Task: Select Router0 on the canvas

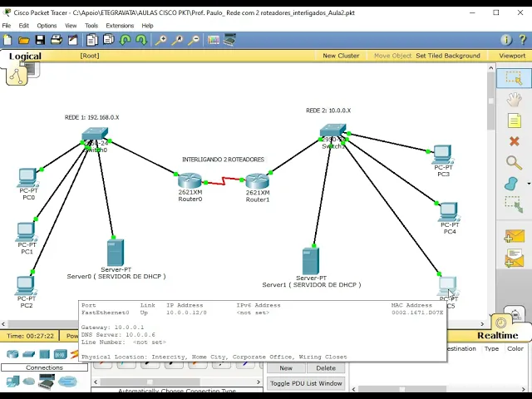Action: coord(190,181)
